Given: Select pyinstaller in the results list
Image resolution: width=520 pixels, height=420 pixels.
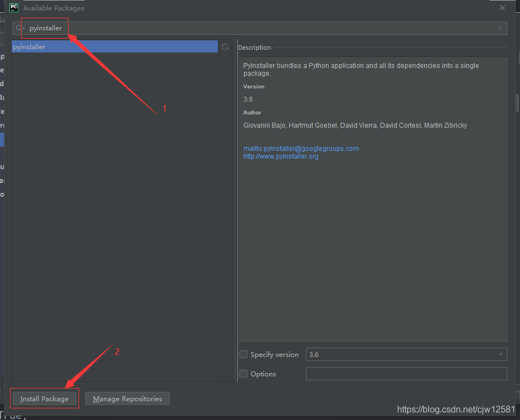Looking at the screenshot, I should pos(115,47).
